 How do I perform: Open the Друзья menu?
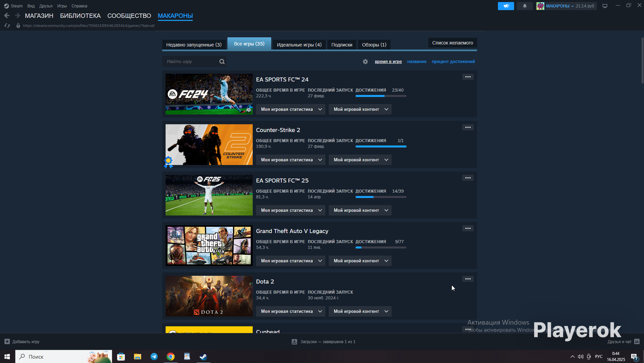click(x=46, y=6)
